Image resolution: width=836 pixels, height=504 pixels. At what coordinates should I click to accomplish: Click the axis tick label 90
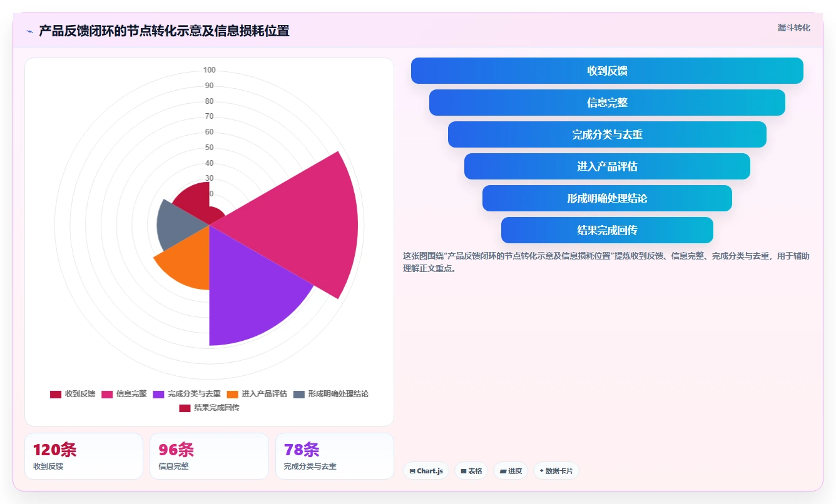[x=209, y=86]
